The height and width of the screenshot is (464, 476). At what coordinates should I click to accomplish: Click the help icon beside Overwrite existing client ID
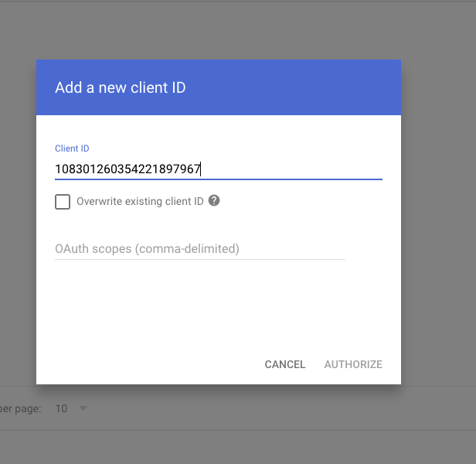[214, 201]
